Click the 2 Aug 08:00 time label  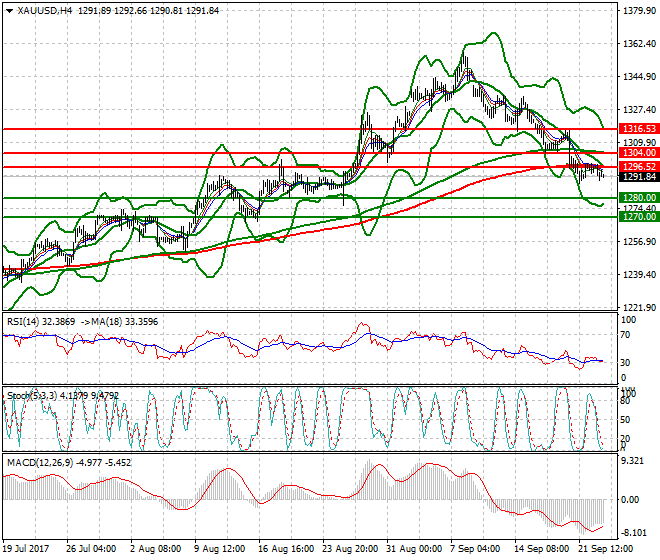click(156, 549)
